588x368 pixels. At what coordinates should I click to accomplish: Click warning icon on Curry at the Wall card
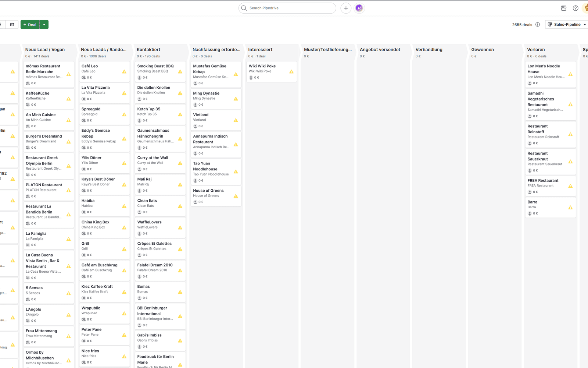[x=180, y=163]
